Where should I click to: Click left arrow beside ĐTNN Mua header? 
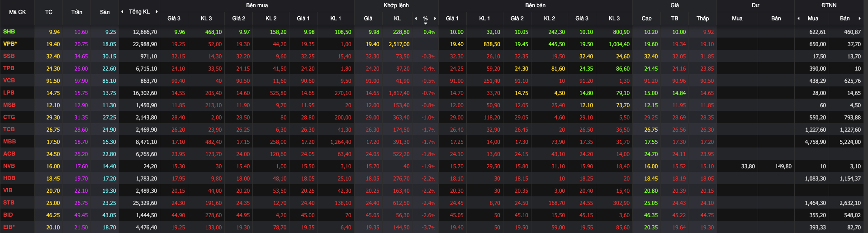pyautogui.click(x=798, y=19)
